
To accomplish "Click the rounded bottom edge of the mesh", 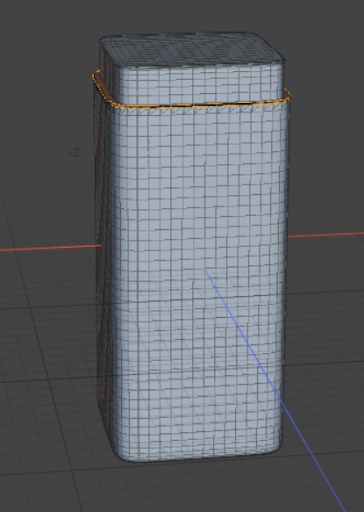I will 197,457.
